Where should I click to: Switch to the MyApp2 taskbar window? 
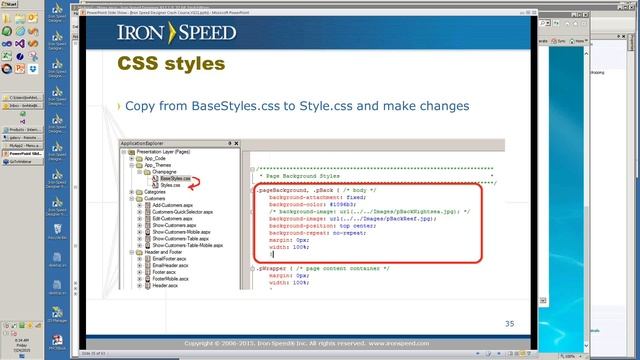22,146
